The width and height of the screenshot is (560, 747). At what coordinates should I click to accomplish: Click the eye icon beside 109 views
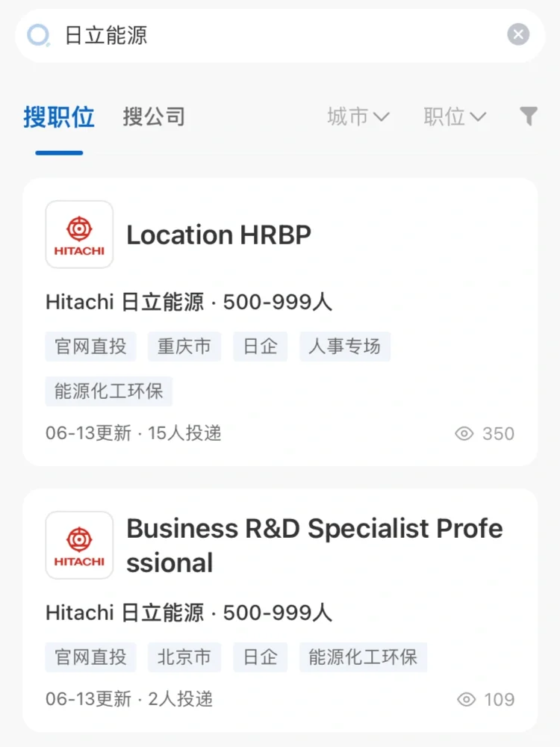point(466,699)
